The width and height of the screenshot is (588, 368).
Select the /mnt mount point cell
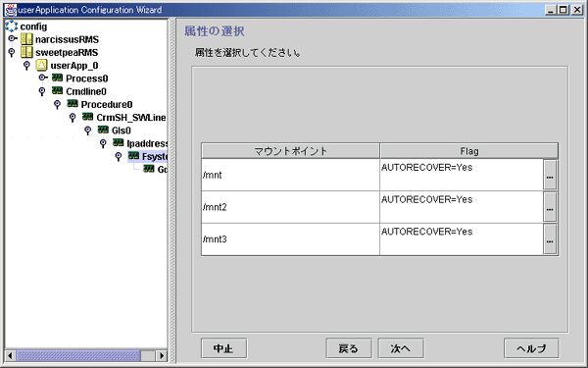291,175
